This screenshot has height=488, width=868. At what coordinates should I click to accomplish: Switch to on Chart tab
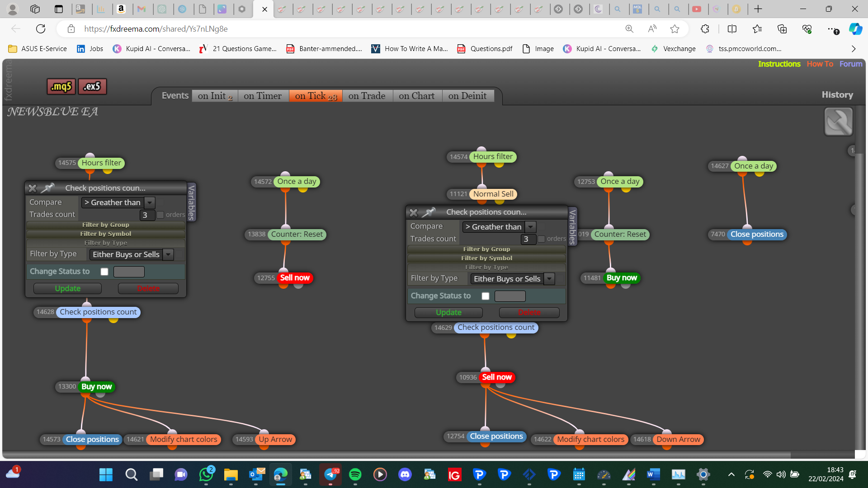click(x=417, y=96)
